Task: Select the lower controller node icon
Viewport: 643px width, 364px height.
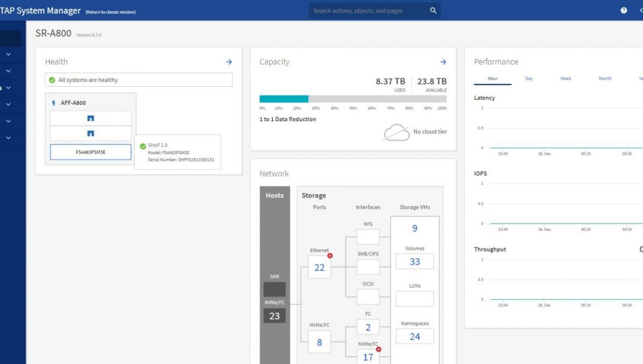Action: click(x=91, y=133)
